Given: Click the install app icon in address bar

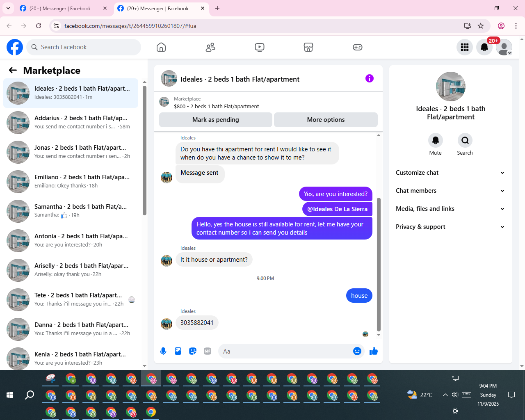Looking at the screenshot, I should (467, 26).
